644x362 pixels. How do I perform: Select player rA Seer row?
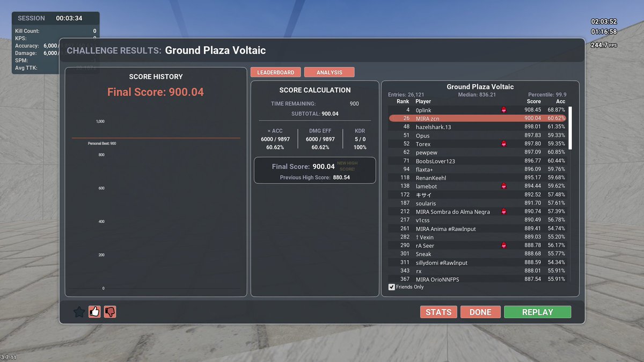click(478, 246)
